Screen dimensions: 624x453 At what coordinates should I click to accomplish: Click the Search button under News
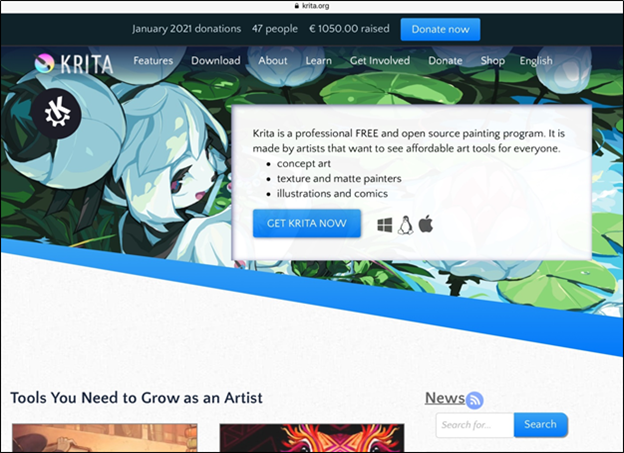[x=540, y=425]
